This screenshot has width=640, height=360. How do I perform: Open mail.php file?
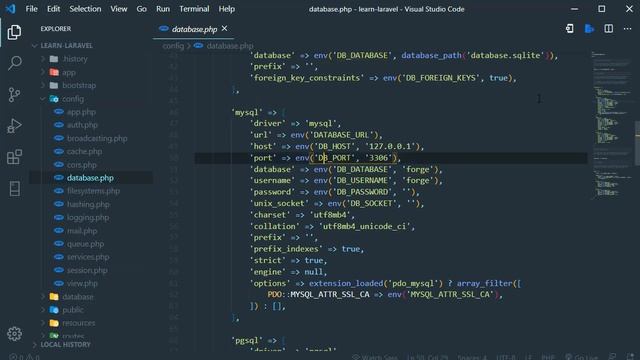click(82, 231)
